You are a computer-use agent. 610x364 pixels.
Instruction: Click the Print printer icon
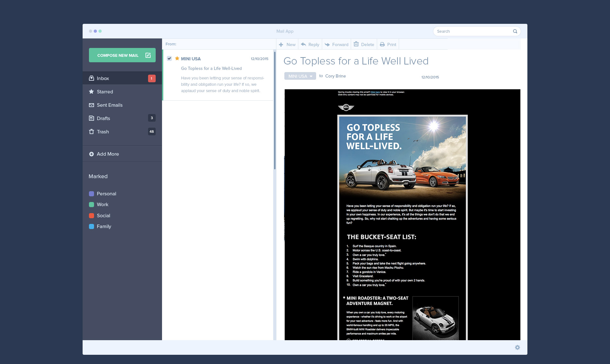[x=382, y=44]
